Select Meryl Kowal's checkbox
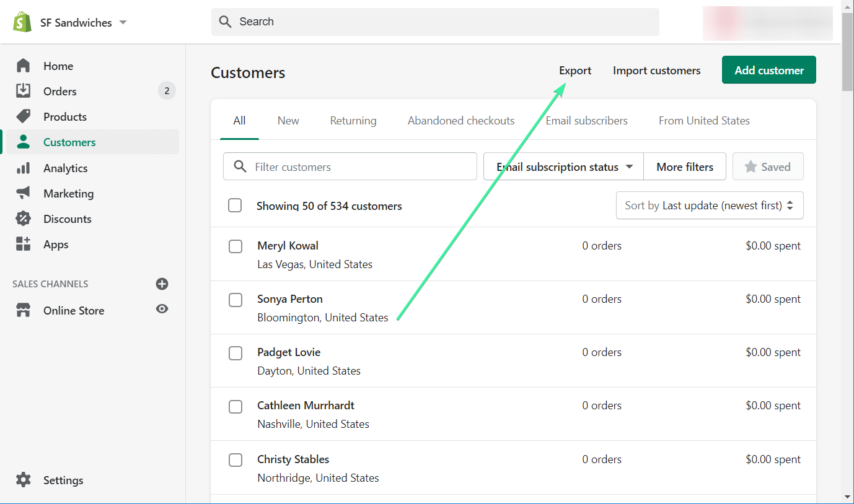854x504 pixels. click(x=235, y=246)
